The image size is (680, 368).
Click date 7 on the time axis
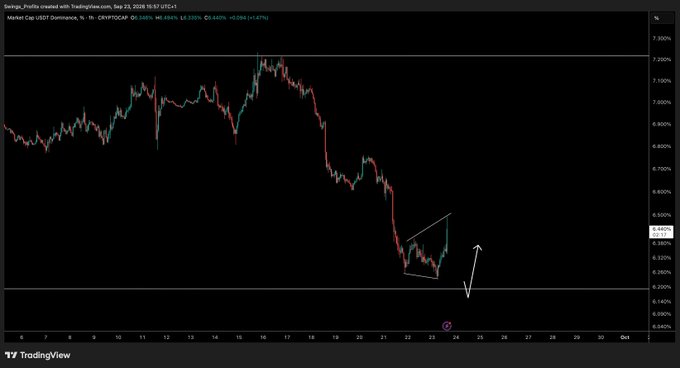point(46,337)
